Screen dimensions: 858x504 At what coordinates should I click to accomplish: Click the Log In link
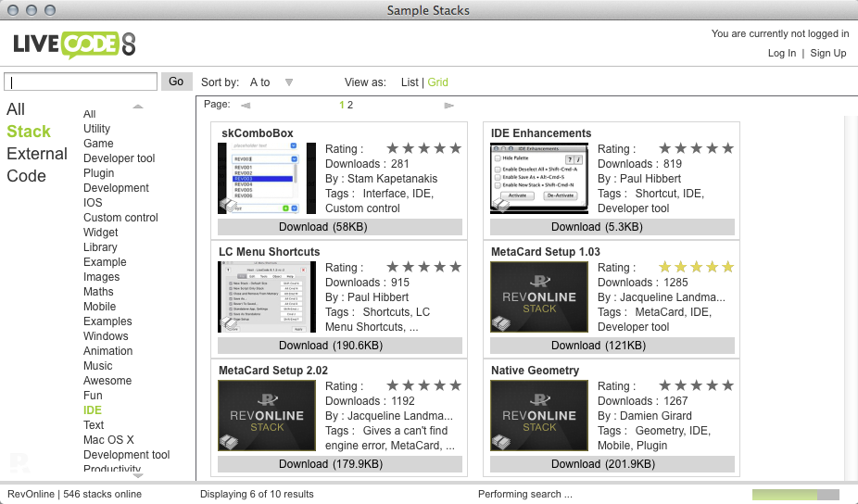click(781, 54)
